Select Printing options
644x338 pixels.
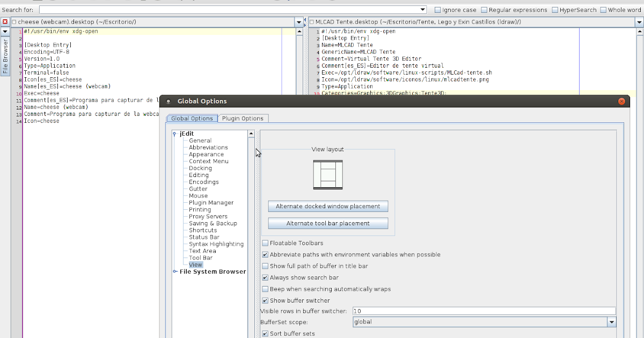click(x=200, y=210)
